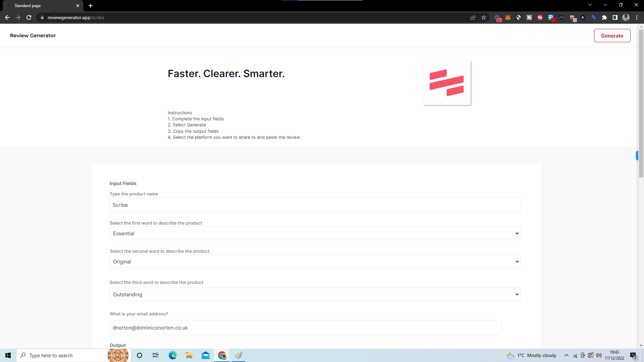644x362 pixels.
Task: Open the Paint app on the taskbar
Action: [238, 355]
